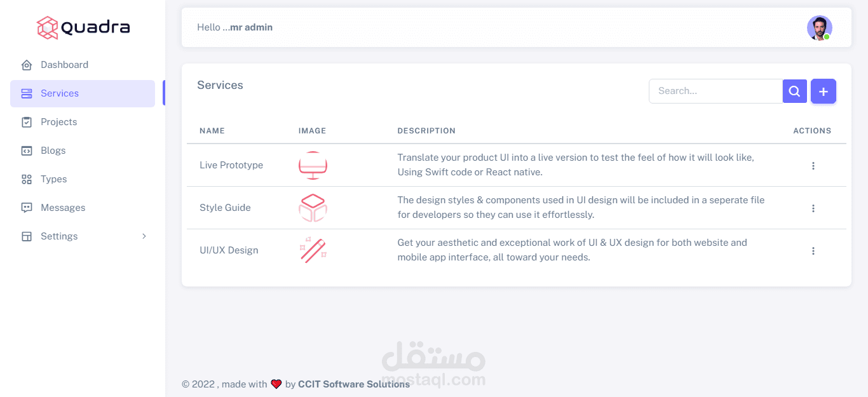Click the Dashboard home icon

point(27,65)
